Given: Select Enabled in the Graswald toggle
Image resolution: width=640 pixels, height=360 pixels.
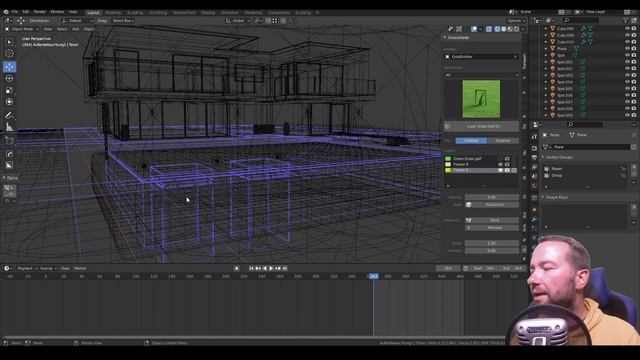Looking at the screenshot, I should point(471,140).
